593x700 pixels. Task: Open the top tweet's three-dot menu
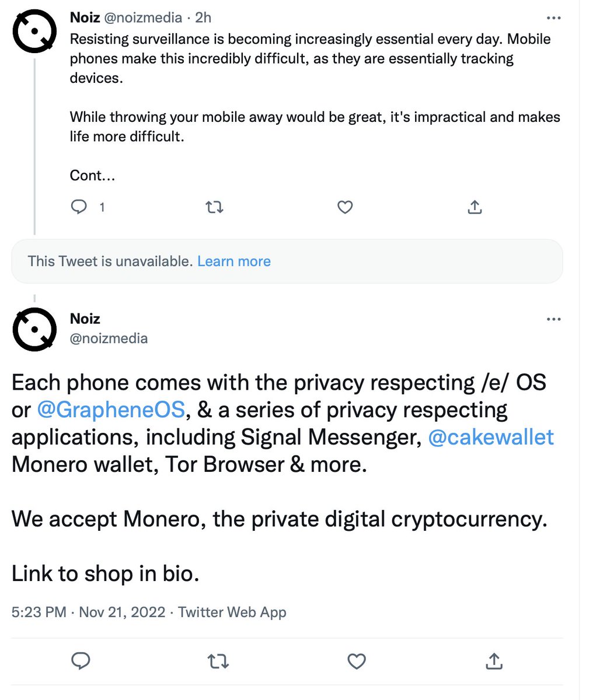pyautogui.click(x=553, y=17)
